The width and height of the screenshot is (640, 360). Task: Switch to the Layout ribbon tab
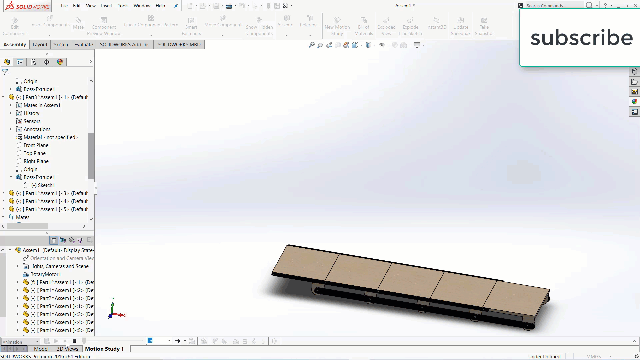(x=40, y=44)
